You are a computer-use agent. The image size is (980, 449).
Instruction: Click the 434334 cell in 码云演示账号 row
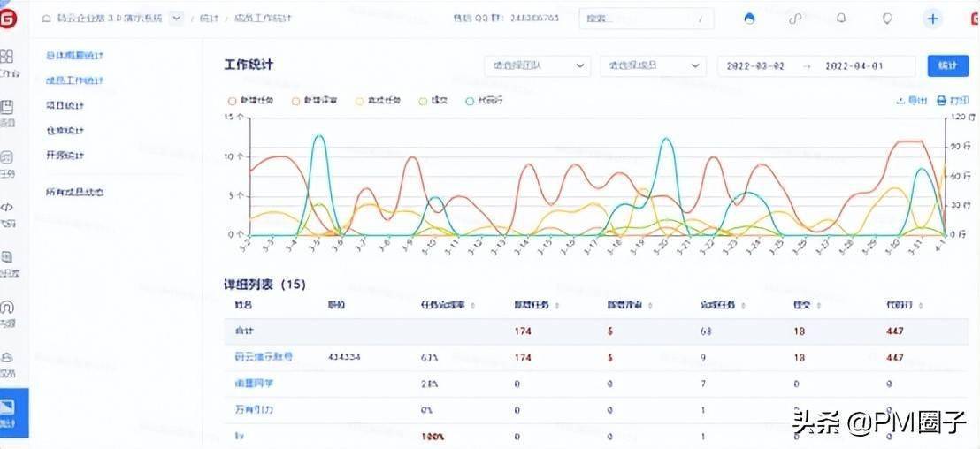(x=344, y=356)
